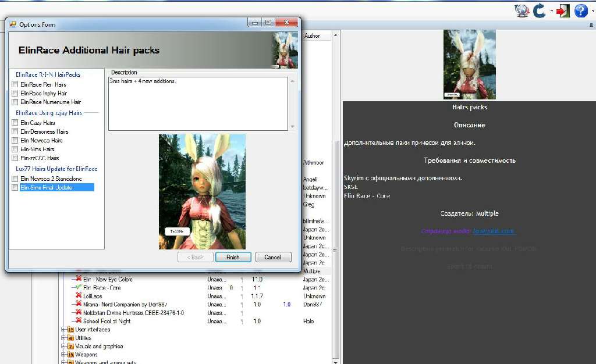This screenshot has width=596, height=364.
Task: Click the User interfaces category folder icon
Action: pos(70,330)
